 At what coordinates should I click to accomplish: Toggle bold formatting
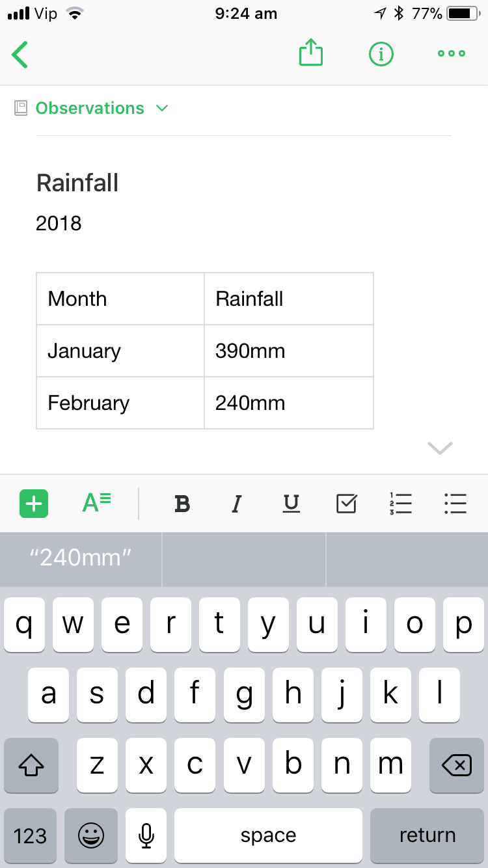(183, 504)
